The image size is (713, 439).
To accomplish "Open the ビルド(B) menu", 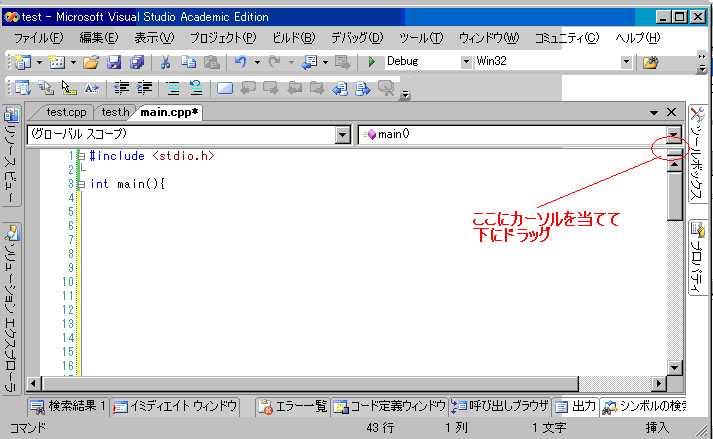I will [x=293, y=37].
